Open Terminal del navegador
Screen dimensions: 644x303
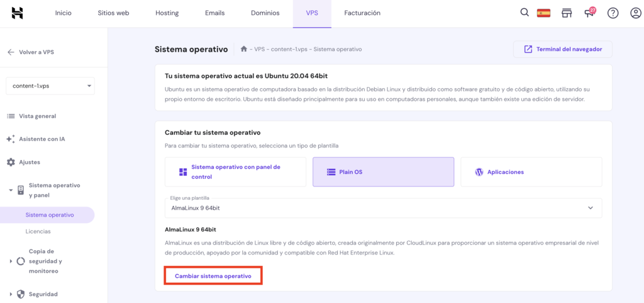pos(562,49)
